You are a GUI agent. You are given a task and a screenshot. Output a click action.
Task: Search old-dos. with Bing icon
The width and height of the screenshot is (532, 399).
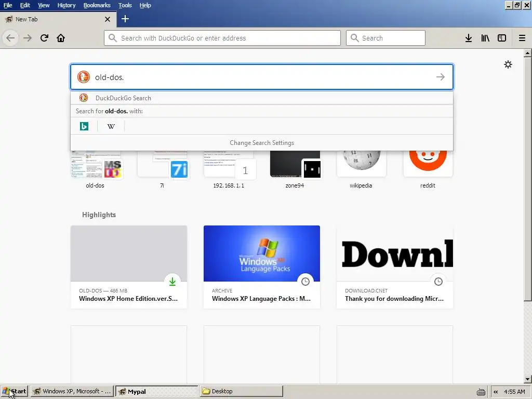click(84, 126)
